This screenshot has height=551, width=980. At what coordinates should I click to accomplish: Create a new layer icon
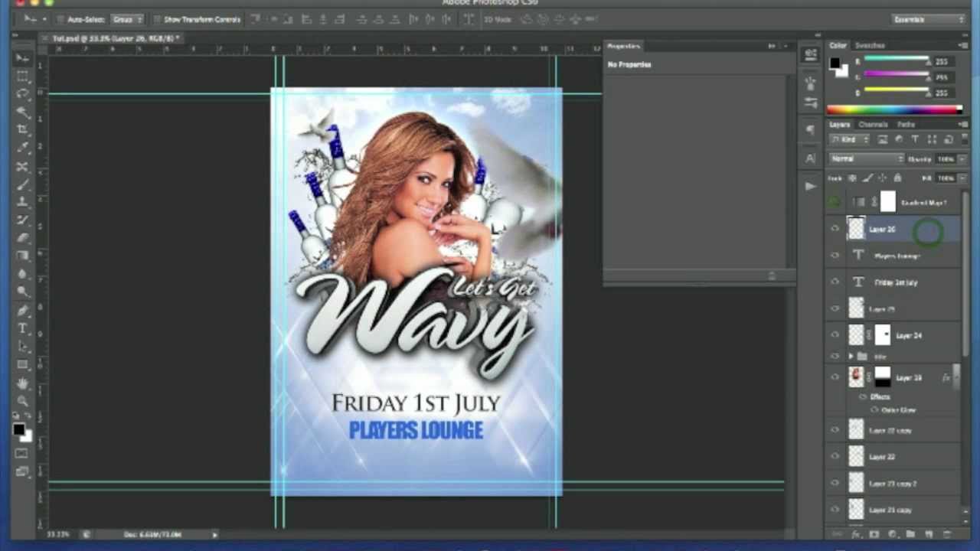tap(928, 534)
